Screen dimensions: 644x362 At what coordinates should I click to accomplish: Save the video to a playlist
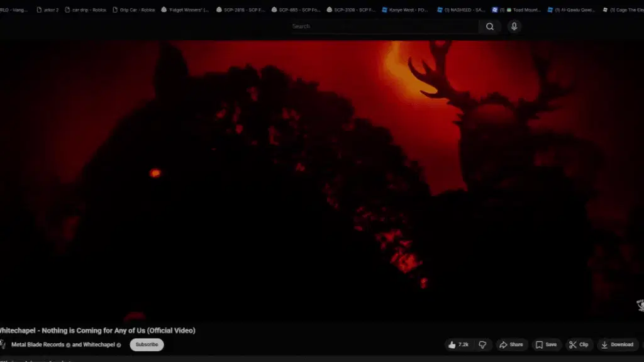coord(547,345)
